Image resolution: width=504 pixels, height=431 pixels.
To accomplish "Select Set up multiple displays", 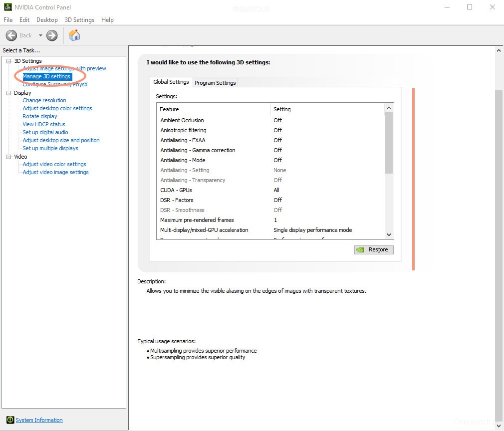I will click(50, 148).
